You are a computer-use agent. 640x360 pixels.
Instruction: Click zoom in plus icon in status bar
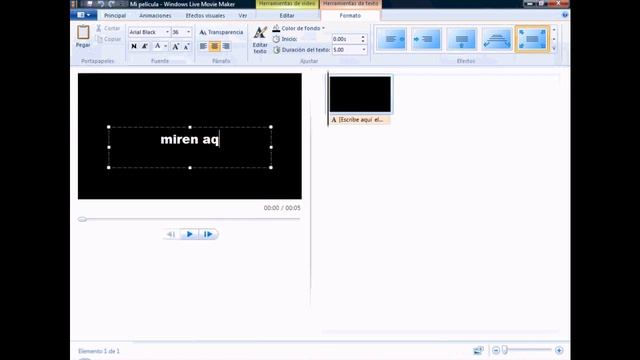click(x=559, y=350)
